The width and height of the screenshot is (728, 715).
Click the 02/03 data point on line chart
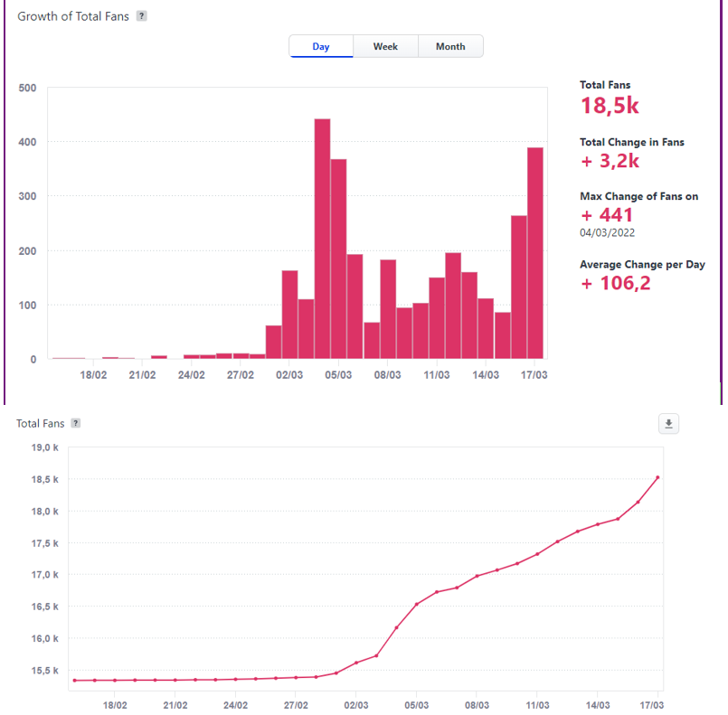pos(356,663)
